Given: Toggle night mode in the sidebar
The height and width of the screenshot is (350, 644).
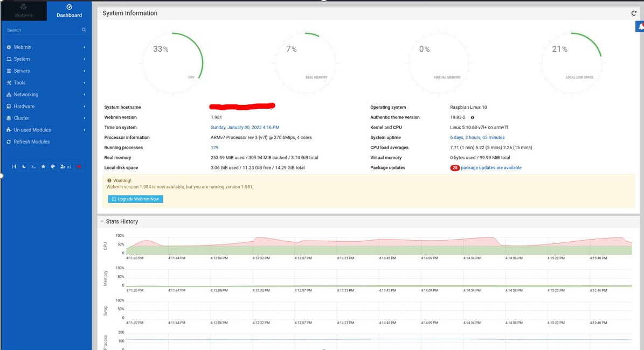Looking at the screenshot, I should (x=24, y=167).
